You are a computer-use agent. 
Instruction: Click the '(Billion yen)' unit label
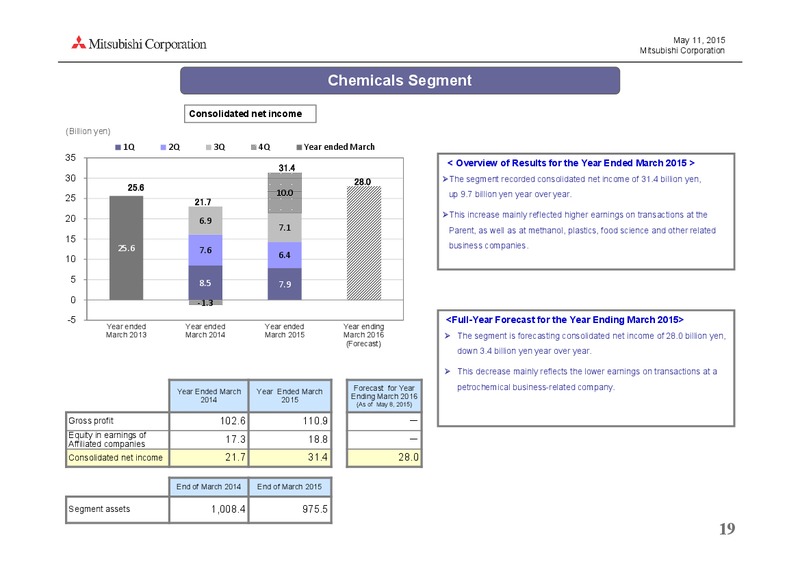pyautogui.click(x=88, y=131)
